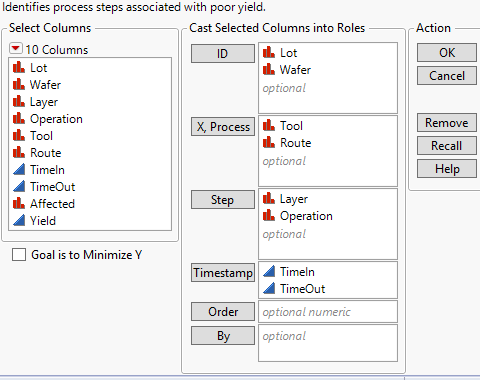Click nominal icon beside Lot in ID box

(x=269, y=52)
